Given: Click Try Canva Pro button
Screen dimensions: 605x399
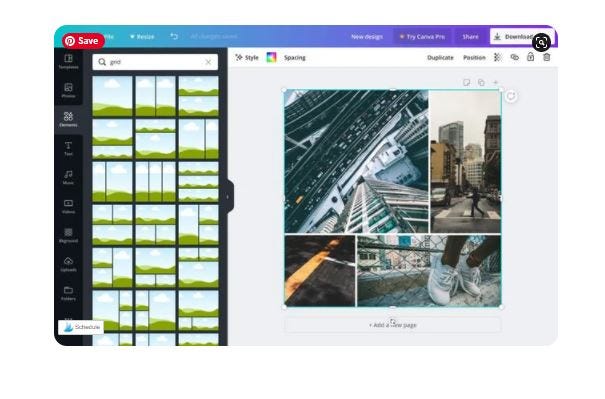Looking at the screenshot, I should pos(422,37).
